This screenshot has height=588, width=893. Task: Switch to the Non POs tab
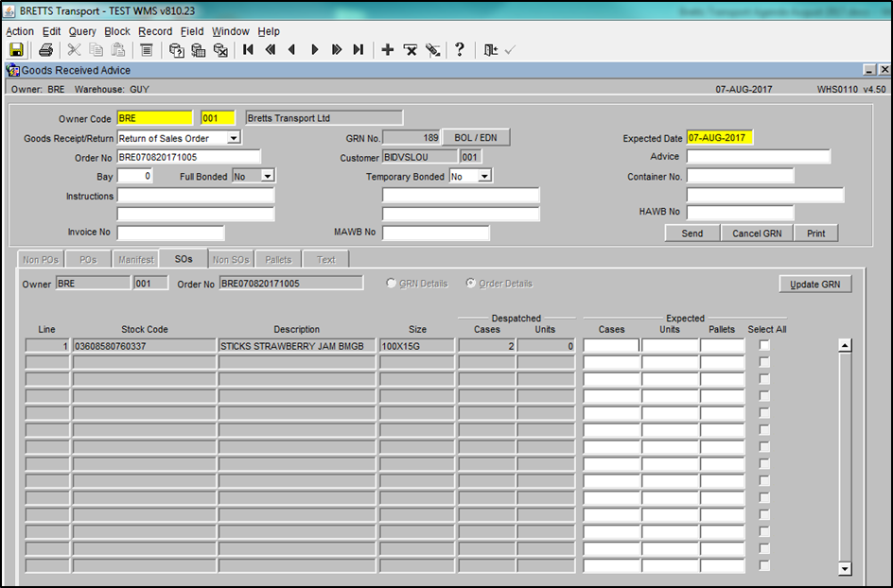coord(41,260)
